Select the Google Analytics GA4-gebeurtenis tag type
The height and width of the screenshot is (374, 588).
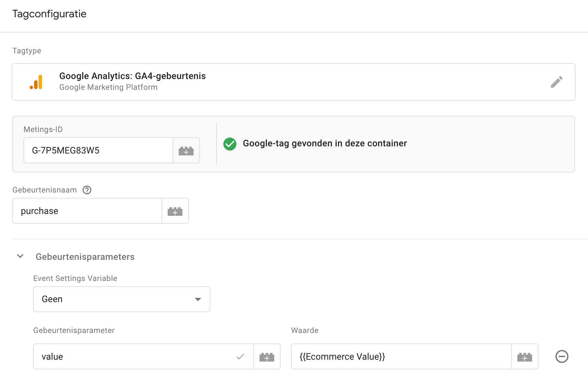tap(294, 82)
